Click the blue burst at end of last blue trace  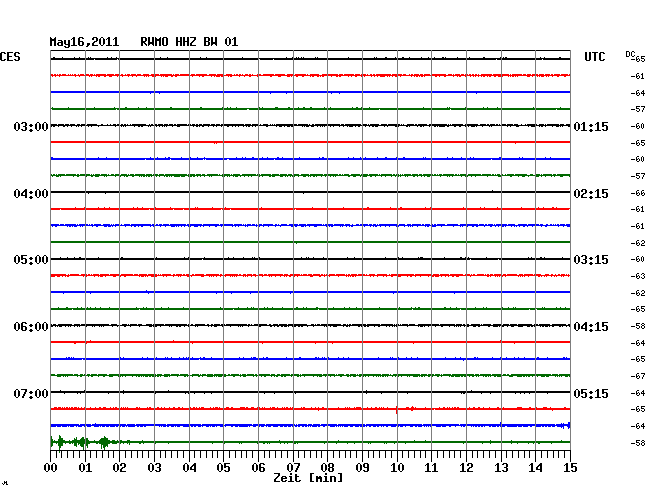[565, 425]
